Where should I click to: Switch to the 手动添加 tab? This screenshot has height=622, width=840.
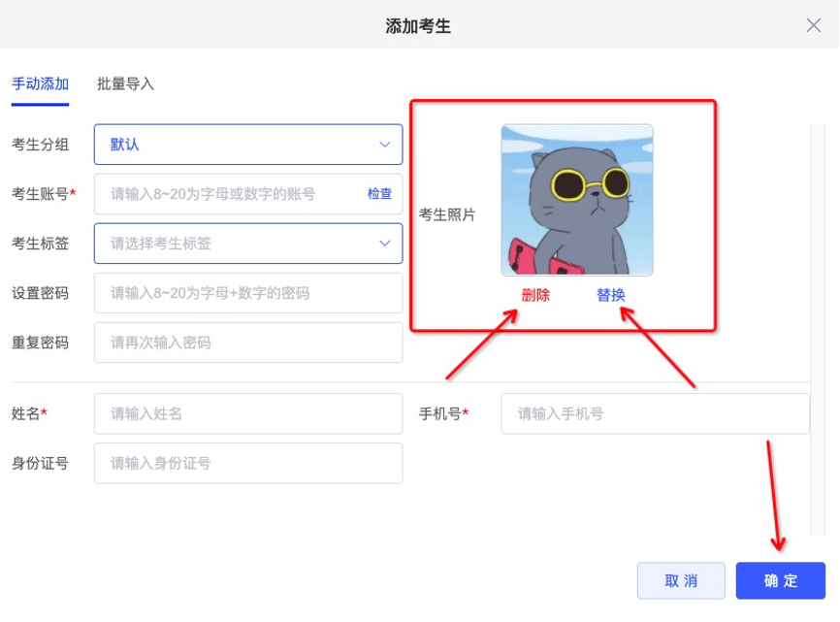(40, 84)
